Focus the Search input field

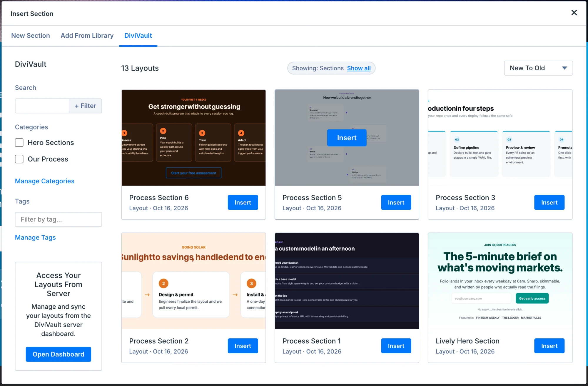coord(42,106)
